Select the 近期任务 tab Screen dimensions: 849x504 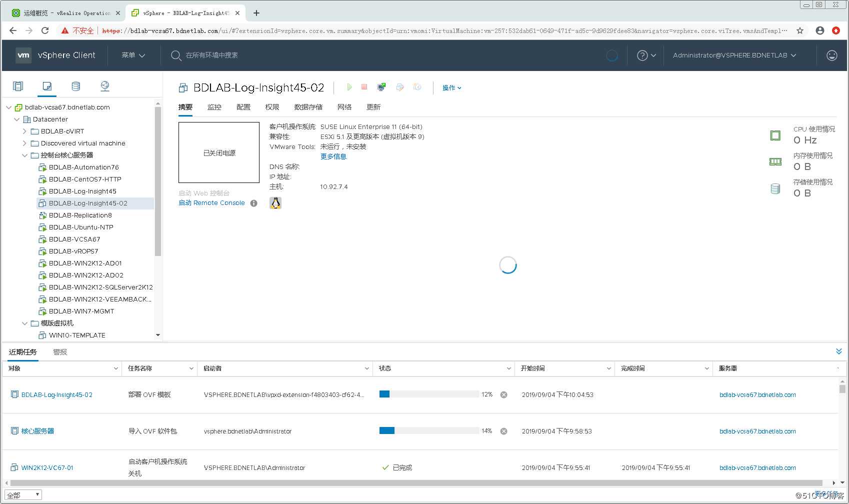pyautogui.click(x=22, y=352)
